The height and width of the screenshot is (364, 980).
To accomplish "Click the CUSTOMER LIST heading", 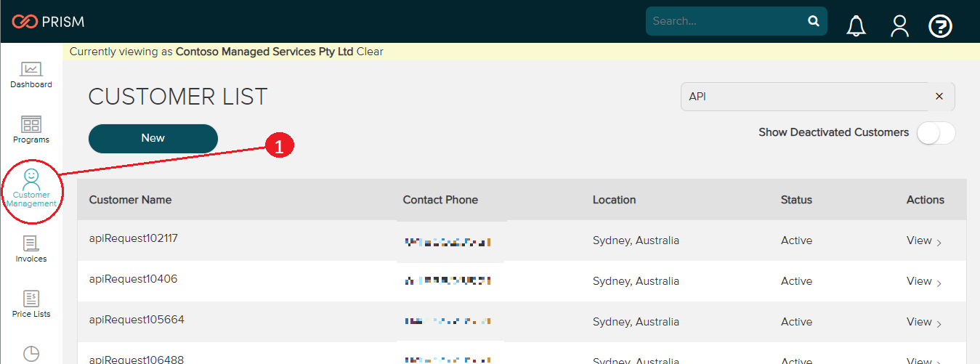I will tap(178, 97).
